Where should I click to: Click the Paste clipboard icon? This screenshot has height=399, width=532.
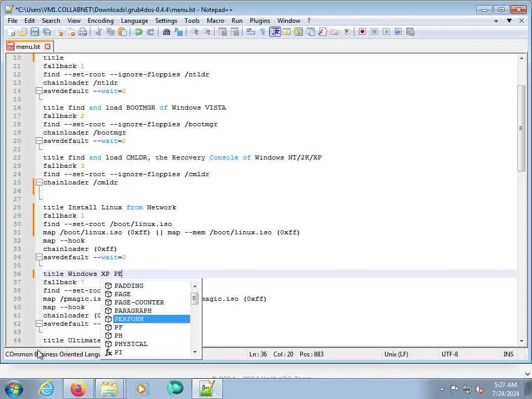pos(123,32)
